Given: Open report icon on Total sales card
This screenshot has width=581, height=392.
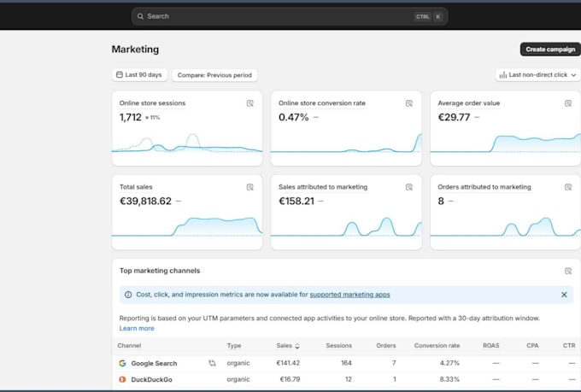Looking at the screenshot, I should pos(250,187).
